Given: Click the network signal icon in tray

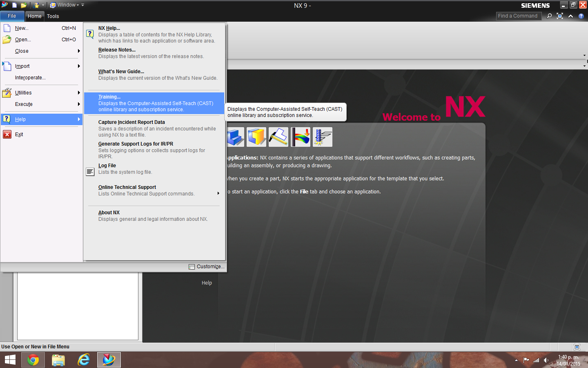Looking at the screenshot, I should pyautogui.click(x=536, y=360).
